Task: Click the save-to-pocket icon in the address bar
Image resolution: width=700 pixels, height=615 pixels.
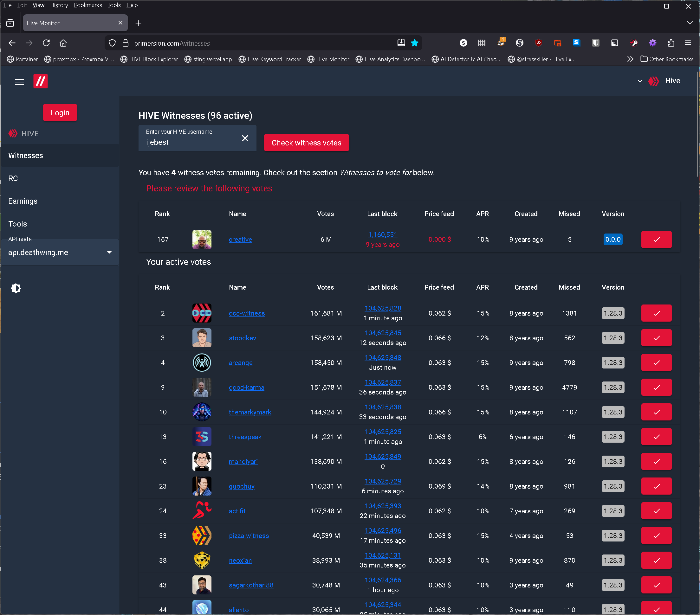Action: coord(401,43)
